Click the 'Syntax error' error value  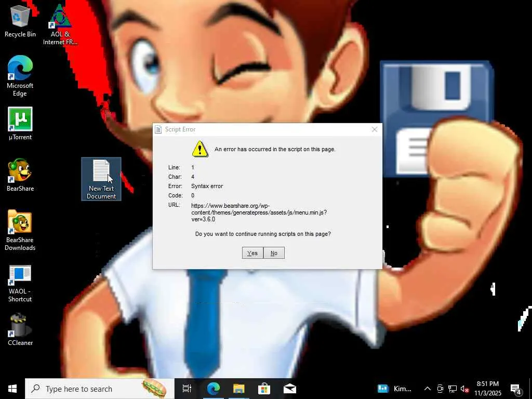pos(207,187)
